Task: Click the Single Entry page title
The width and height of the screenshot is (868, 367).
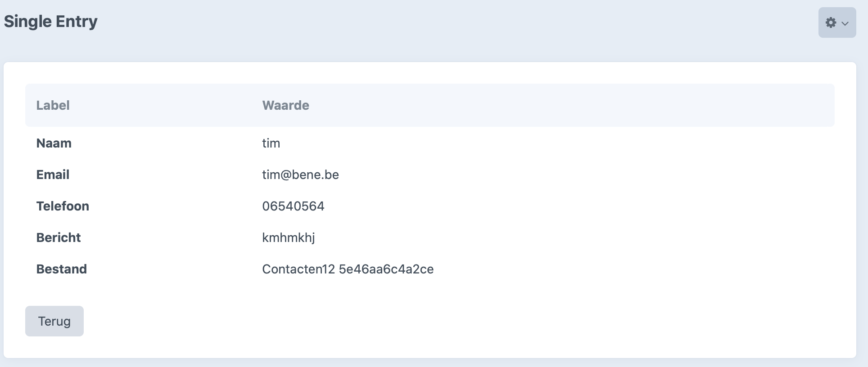Action: click(x=50, y=22)
